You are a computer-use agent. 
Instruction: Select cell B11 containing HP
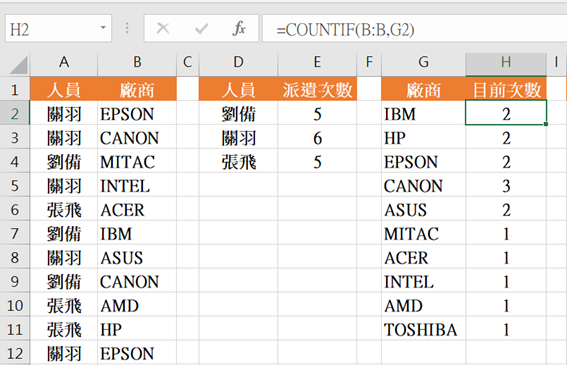[x=137, y=329]
